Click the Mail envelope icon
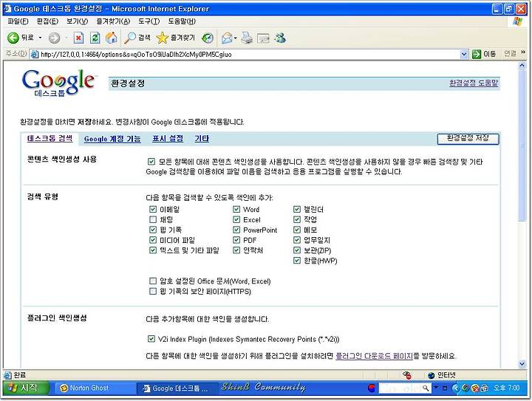532x401 pixels. click(x=227, y=38)
